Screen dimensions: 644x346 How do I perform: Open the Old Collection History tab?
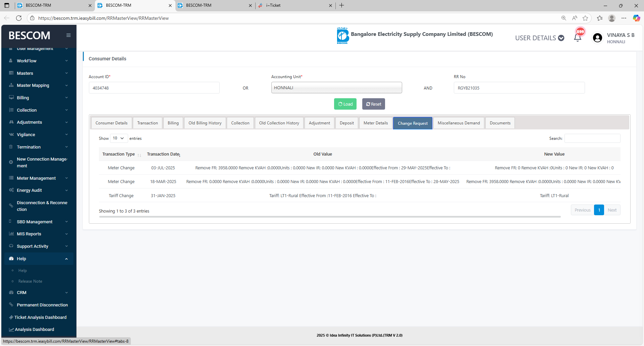tap(279, 123)
